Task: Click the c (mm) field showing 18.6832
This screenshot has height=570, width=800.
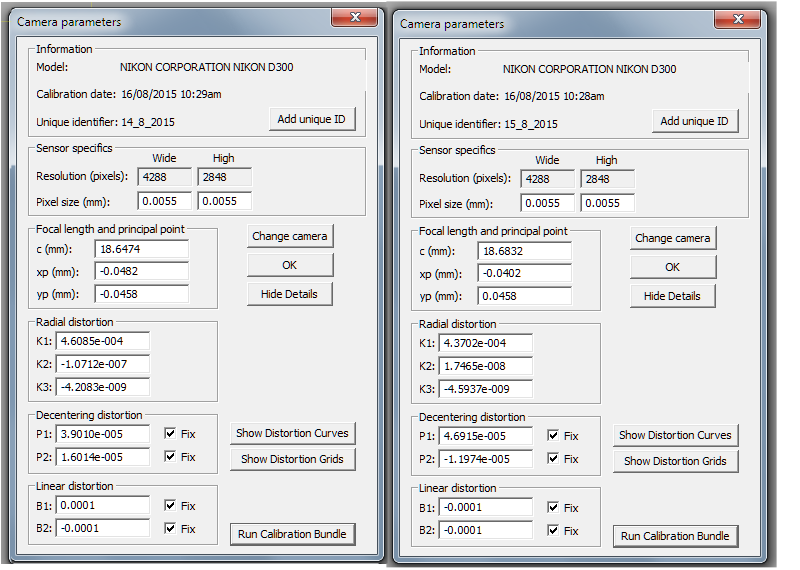Action: pos(524,251)
